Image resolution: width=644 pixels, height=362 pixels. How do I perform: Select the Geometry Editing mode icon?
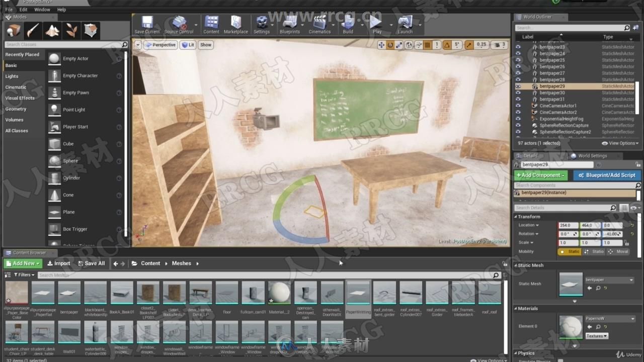pyautogui.click(x=91, y=31)
